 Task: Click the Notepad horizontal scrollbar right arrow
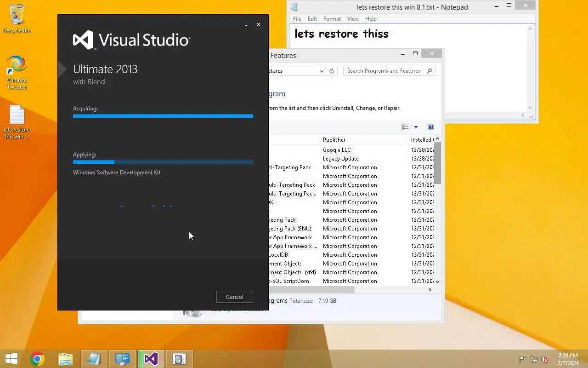(x=523, y=115)
